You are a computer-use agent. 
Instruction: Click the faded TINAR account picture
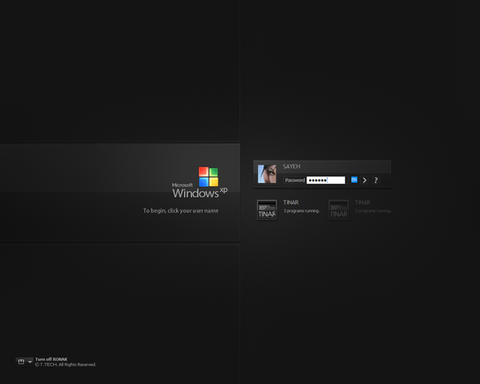coord(339,210)
